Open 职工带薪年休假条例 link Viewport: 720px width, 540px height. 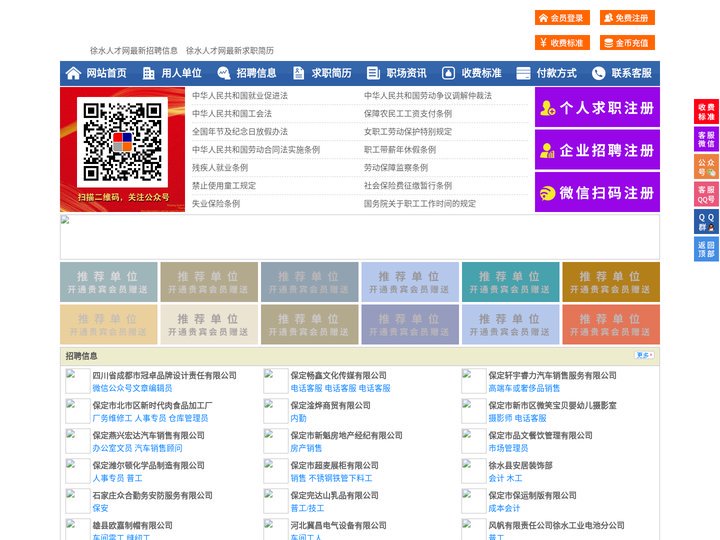(400, 150)
